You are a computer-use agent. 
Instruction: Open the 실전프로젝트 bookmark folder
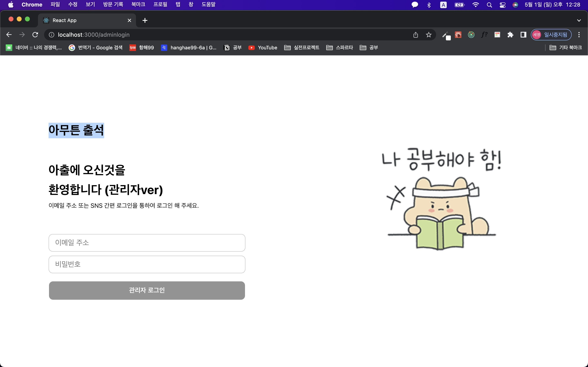[x=302, y=48]
